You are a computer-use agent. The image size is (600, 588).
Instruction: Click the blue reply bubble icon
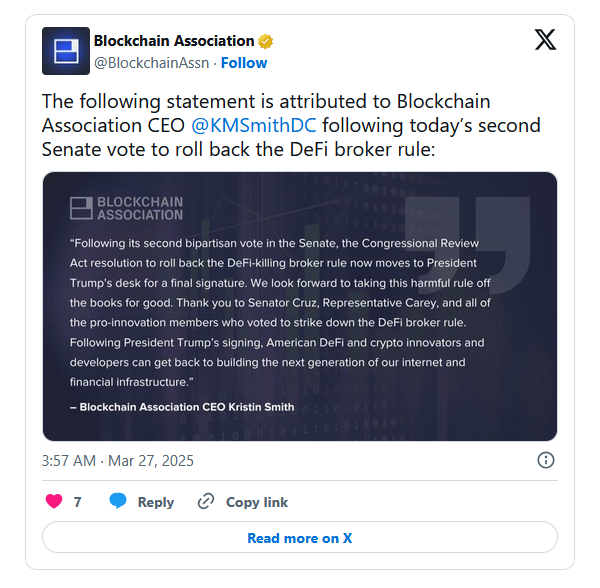click(118, 501)
